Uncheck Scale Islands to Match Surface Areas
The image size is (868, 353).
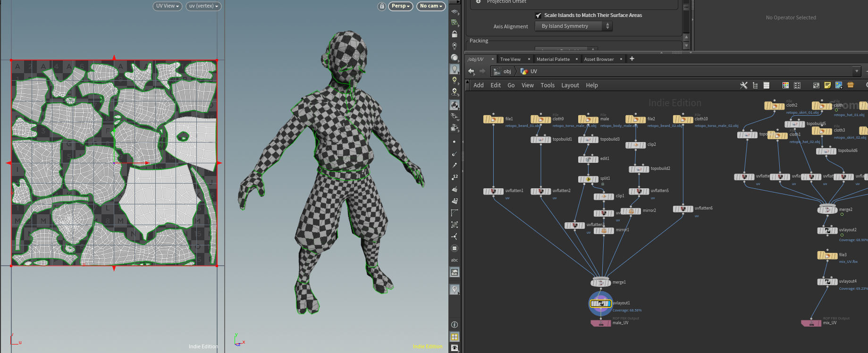pyautogui.click(x=539, y=16)
